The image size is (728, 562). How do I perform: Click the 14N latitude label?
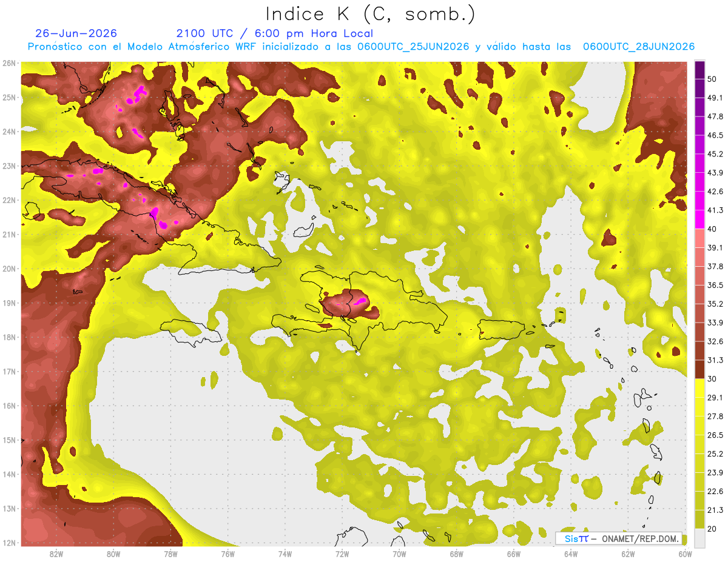pos(9,474)
